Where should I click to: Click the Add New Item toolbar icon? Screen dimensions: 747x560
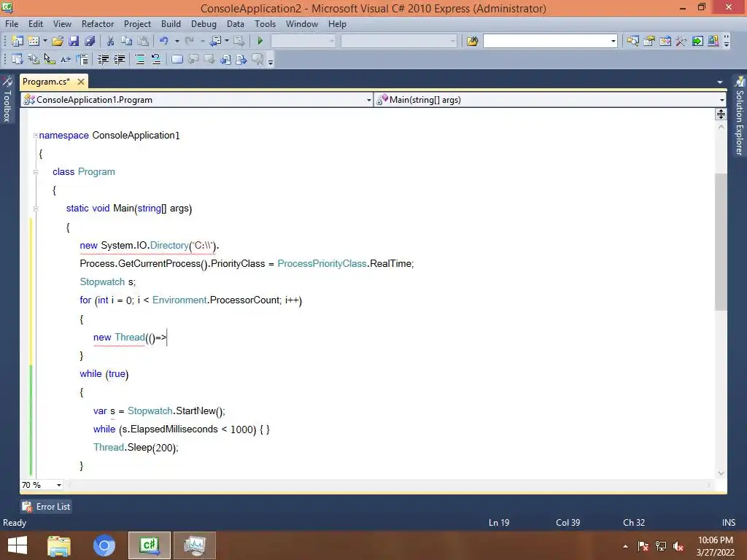[x=34, y=41]
